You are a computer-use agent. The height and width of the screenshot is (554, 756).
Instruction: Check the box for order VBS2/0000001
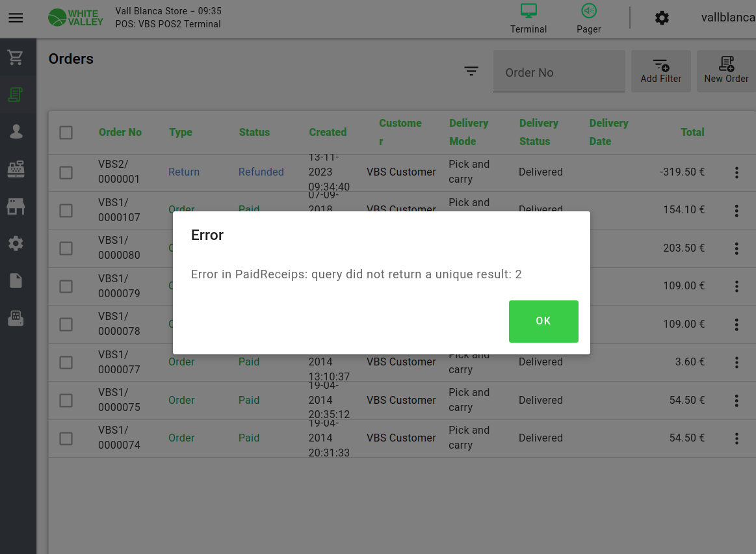pos(66,172)
